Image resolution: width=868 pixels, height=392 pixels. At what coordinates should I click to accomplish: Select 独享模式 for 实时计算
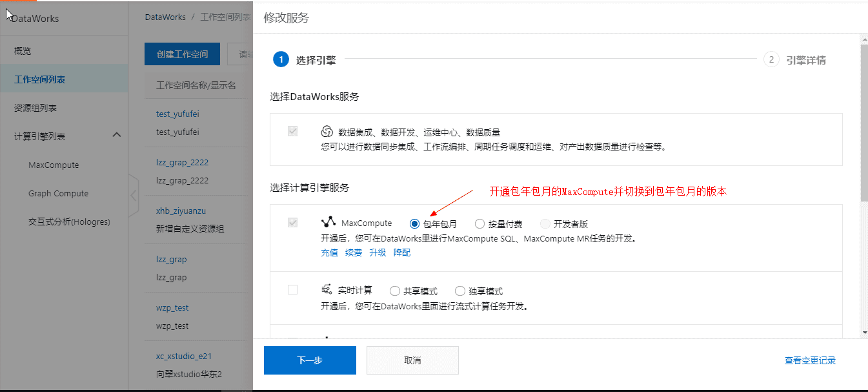click(x=460, y=291)
